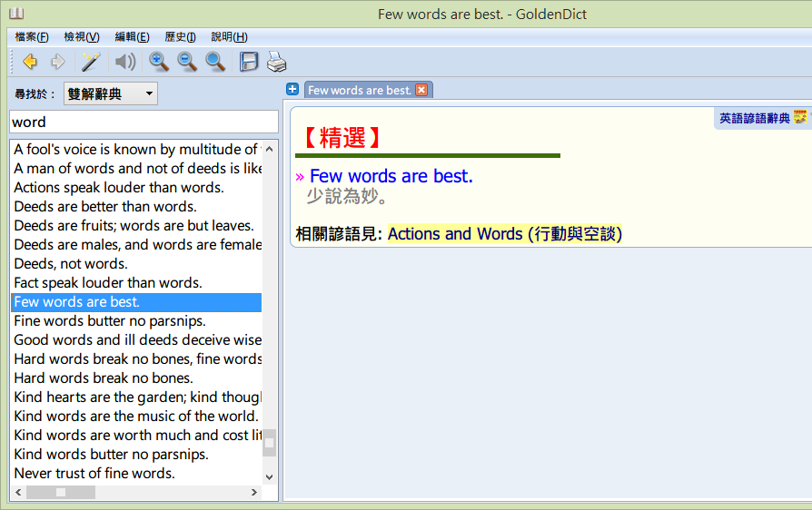The image size is (812, 510).
Task: Click the 【精選】 heading in the article
Action: pyautogui.click(x=342, y=138)
